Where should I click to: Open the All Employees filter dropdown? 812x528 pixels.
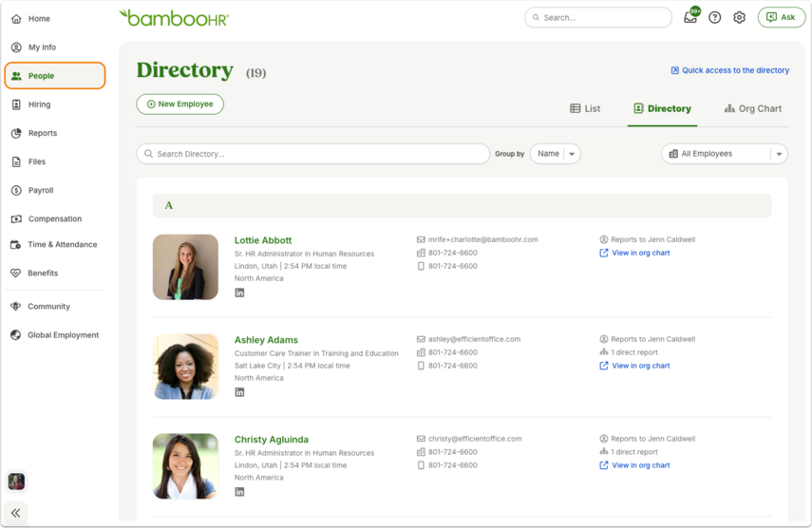[x=725, y=154]
